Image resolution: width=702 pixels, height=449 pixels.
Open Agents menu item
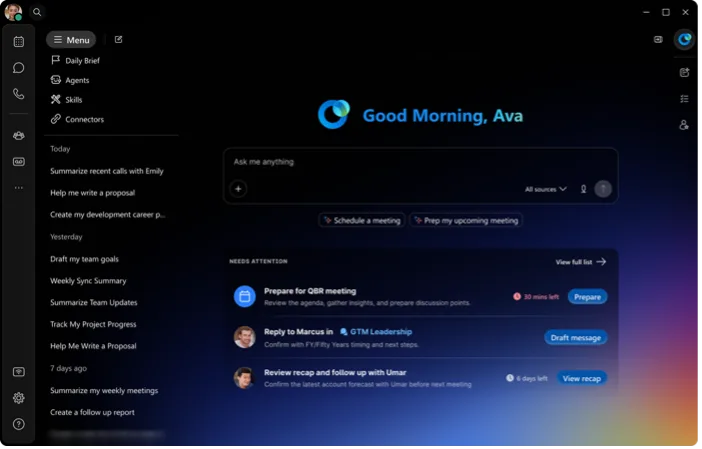pyautogui.click(x=70, y=80)
